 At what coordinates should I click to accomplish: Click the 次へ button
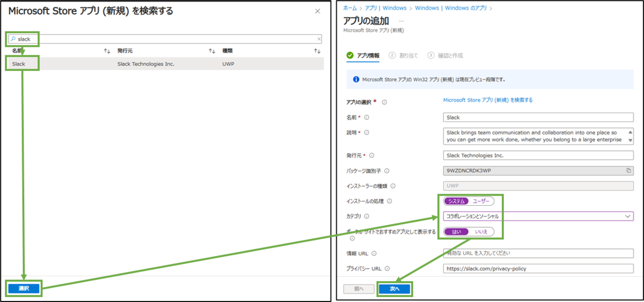pos(395,289)
